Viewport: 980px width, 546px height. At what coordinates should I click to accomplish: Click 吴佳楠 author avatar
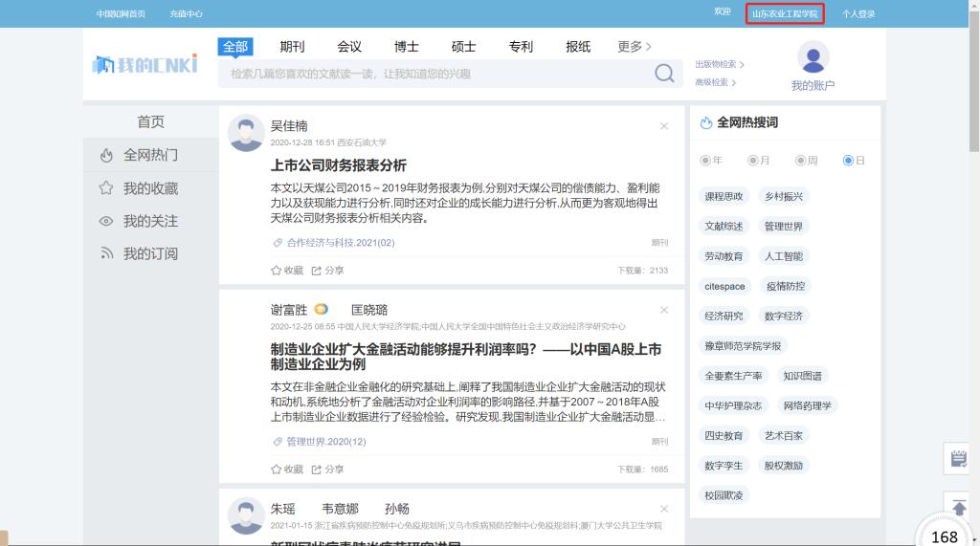246,133
